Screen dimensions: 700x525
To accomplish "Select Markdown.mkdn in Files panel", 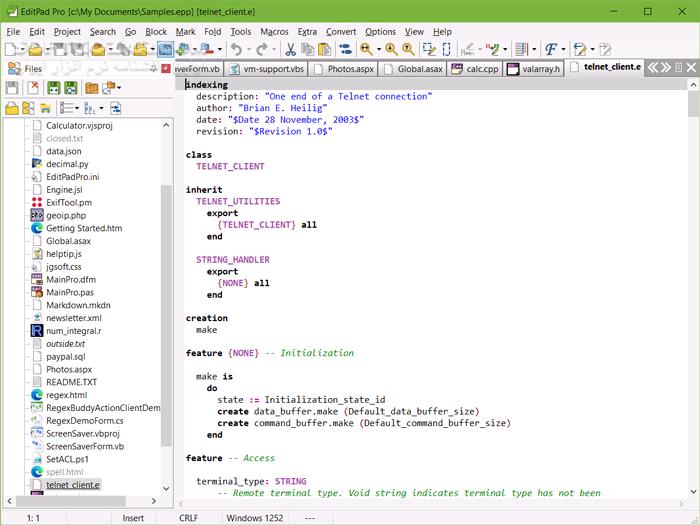I will tap(78, 305).
